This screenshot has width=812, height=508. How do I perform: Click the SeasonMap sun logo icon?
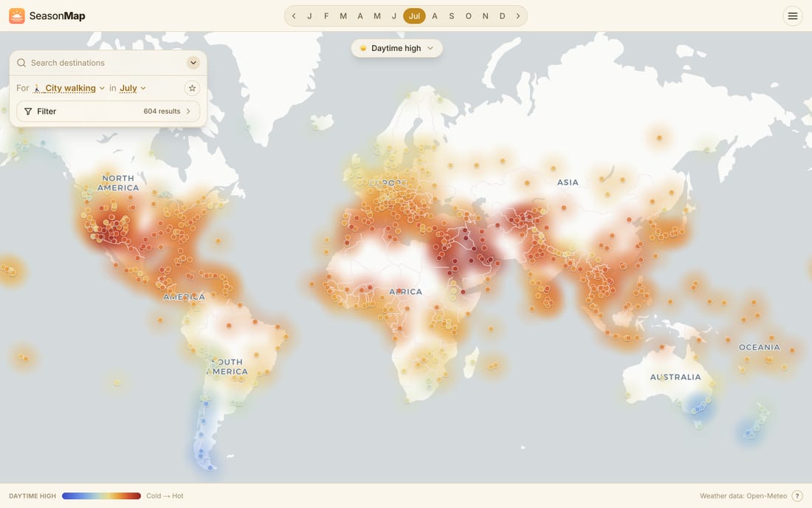tap(16, 16)
